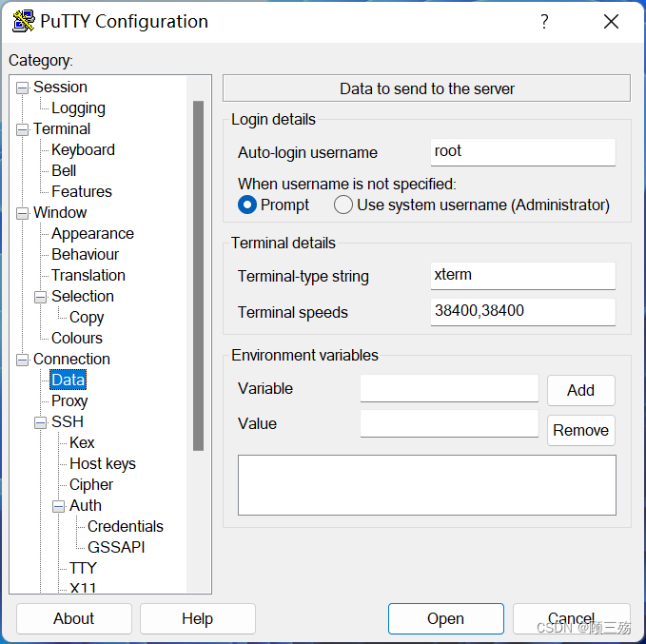Image resolution: width=646 pixels, height=644 pixels.
Task: Open the Appearance settings
Action: coord(92,234)
